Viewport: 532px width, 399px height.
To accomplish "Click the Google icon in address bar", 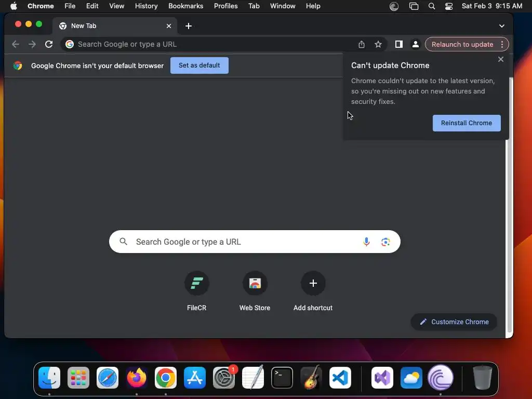I will (x=70, y=44).
